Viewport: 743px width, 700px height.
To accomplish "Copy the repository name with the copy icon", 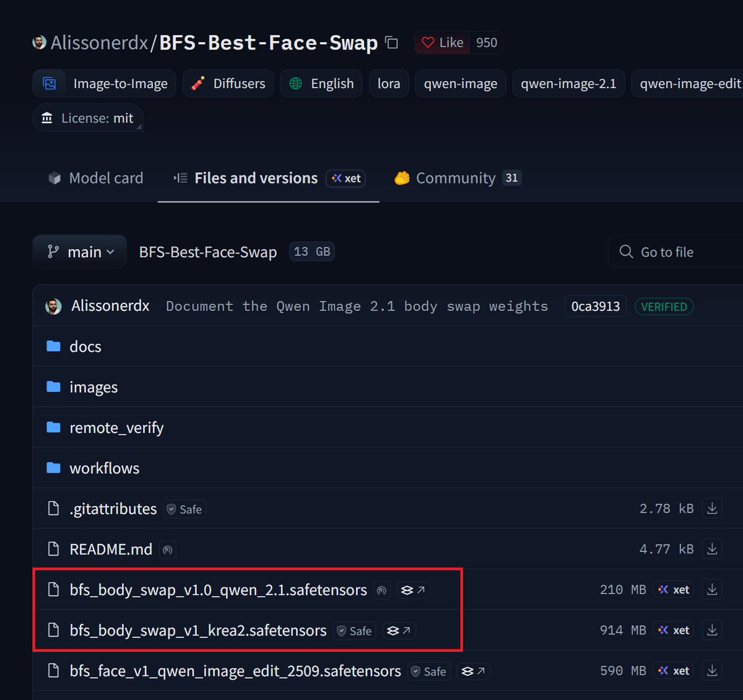I will [391, 42].
